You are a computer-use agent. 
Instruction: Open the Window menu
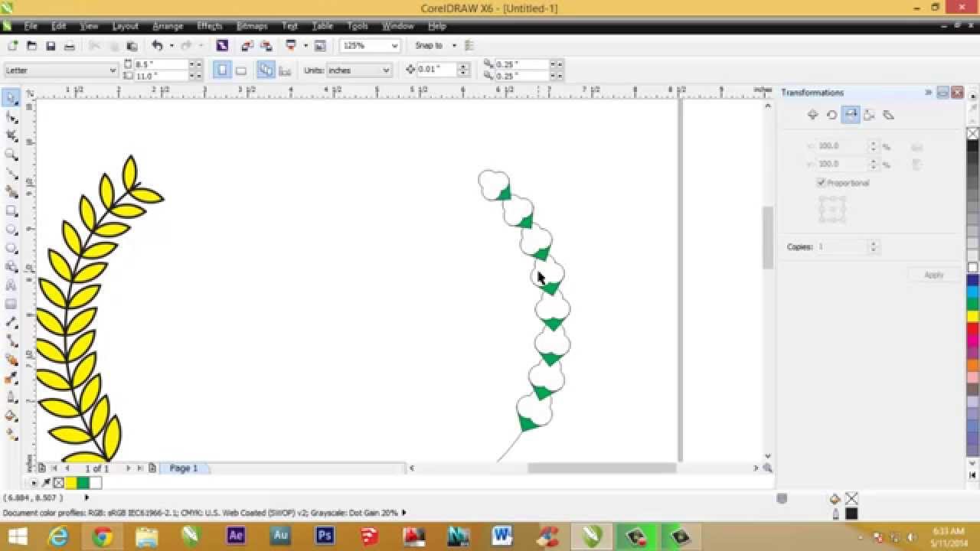[x=398, y=26]
